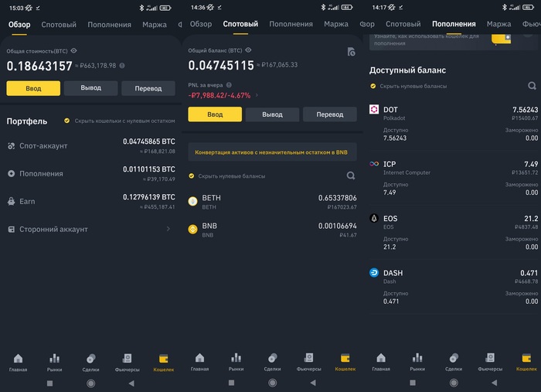Click total balance 0.04745115
Screen dimensions: 541x392
point(221,65)
